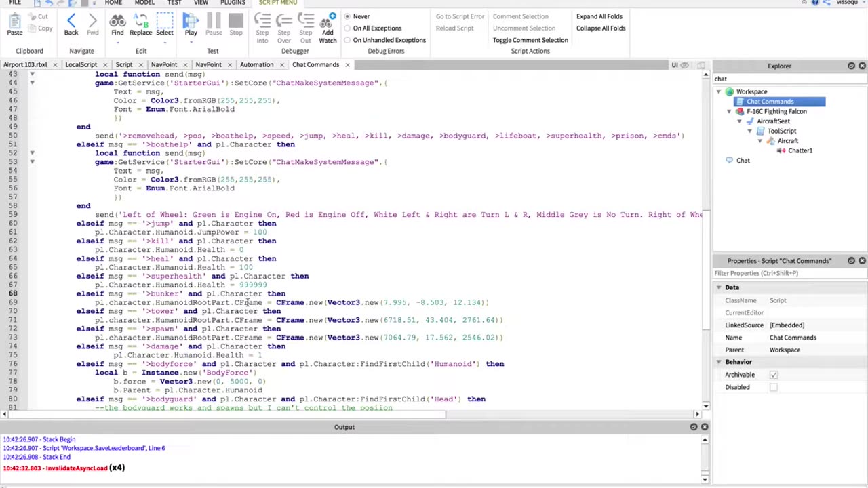The width and height of the screenshot is (868, 488).
Task: Switch to Airport 103.rbxl tab
Action: pyautogui.click(x=25, y=65)
